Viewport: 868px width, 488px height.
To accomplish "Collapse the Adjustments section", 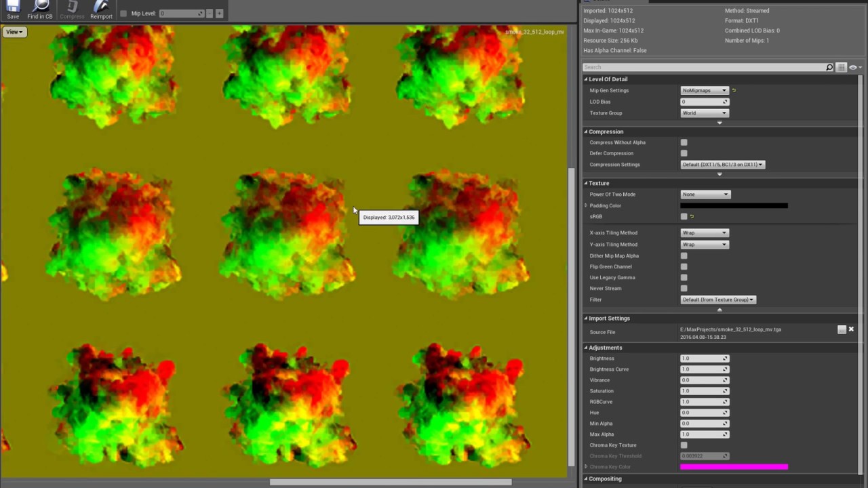I will pyautogui.click(x=586, y=347).
